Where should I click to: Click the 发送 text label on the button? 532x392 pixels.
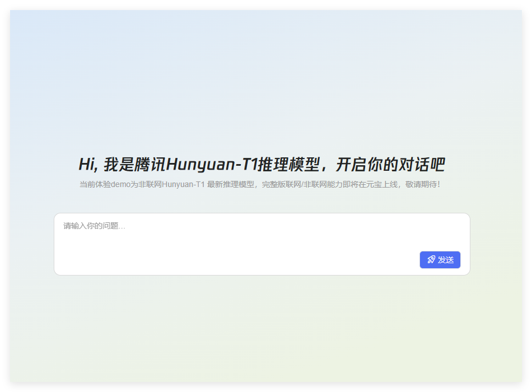(446, 260)
